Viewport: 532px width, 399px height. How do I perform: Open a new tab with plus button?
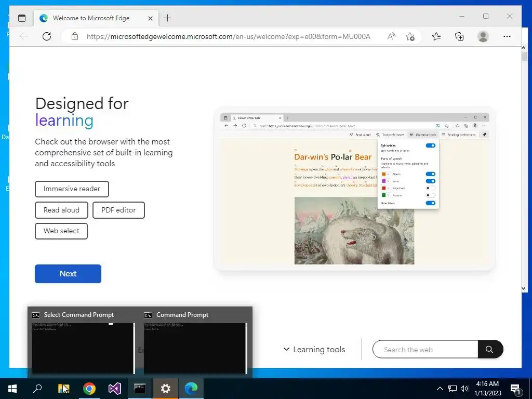pos(168,18)
